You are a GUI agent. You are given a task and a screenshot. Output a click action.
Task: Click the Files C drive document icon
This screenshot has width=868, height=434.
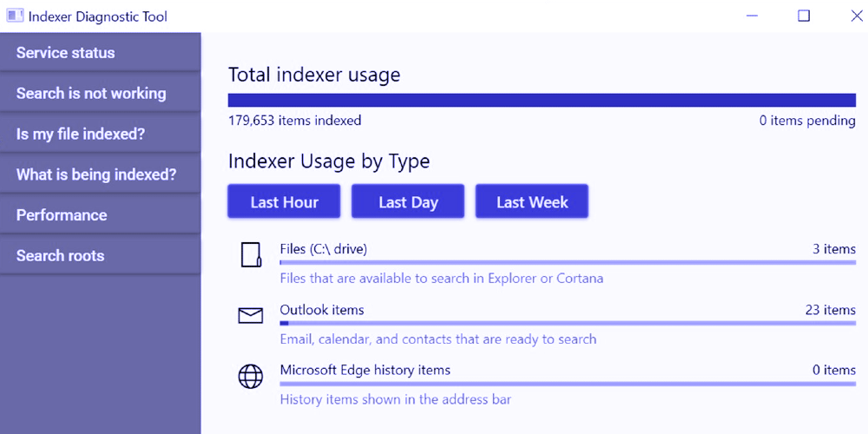251,255
